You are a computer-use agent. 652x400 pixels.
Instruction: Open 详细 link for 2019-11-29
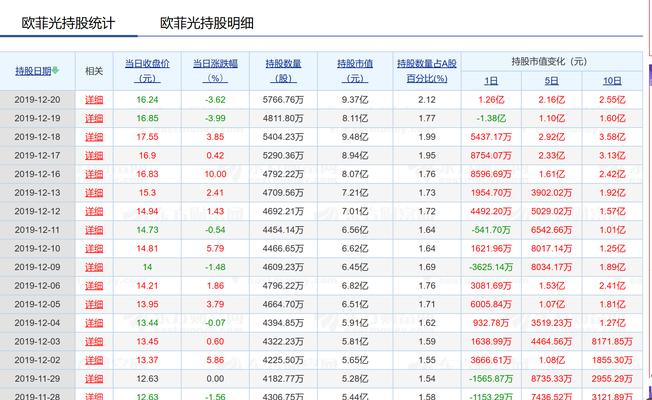tap(94, 379)
